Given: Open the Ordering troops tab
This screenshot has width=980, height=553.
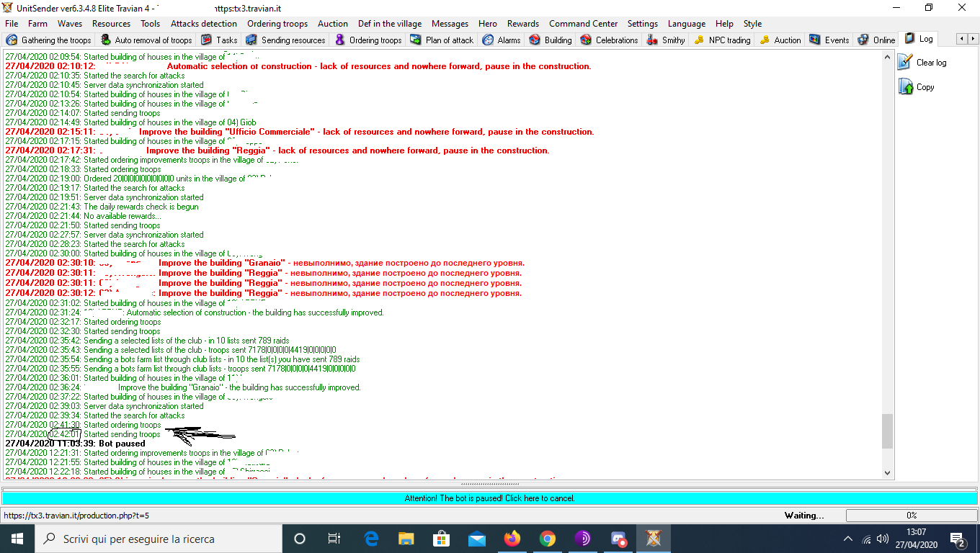Looking at the screenshot, I should coord(368,40).
